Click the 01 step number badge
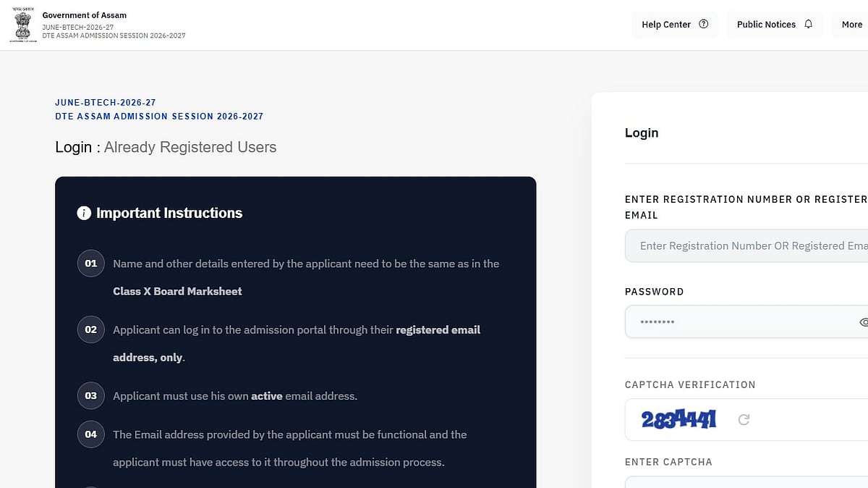The image size is (868, 488). pos(91,264)
